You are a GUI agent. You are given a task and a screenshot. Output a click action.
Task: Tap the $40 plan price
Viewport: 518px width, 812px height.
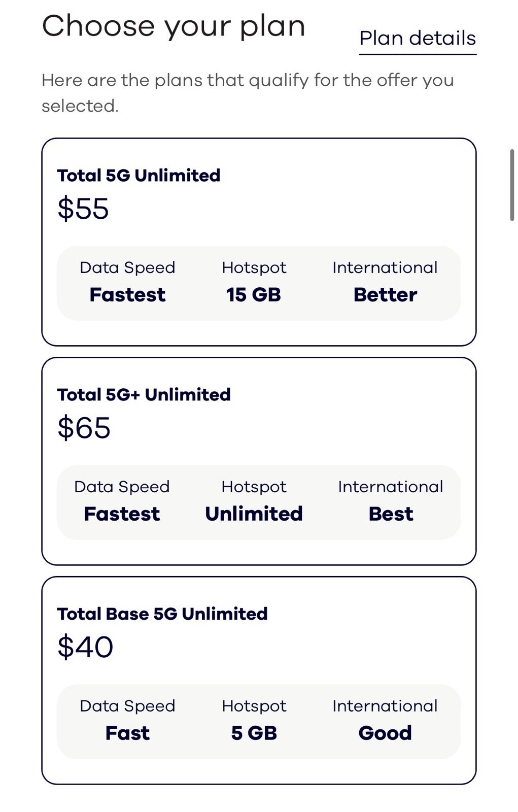[x=85, y=647]
